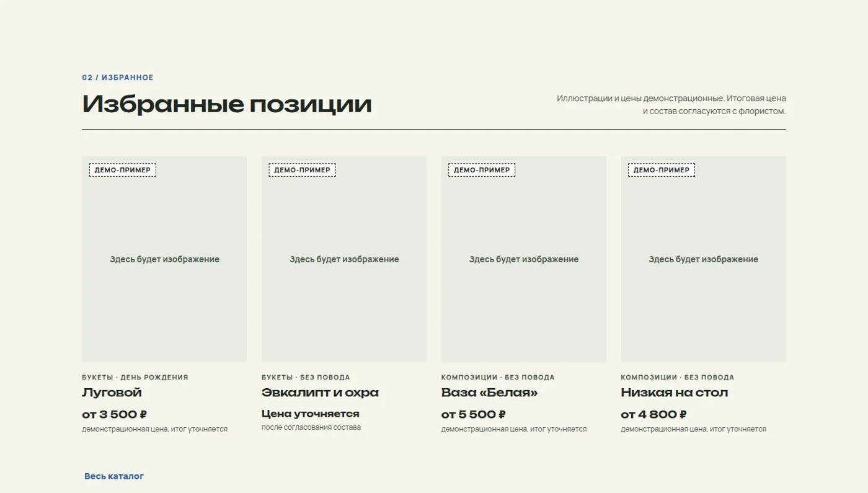Click the "Цена уточняется" price label
This screenshot has width=868, height=493.
pos(311,414)
